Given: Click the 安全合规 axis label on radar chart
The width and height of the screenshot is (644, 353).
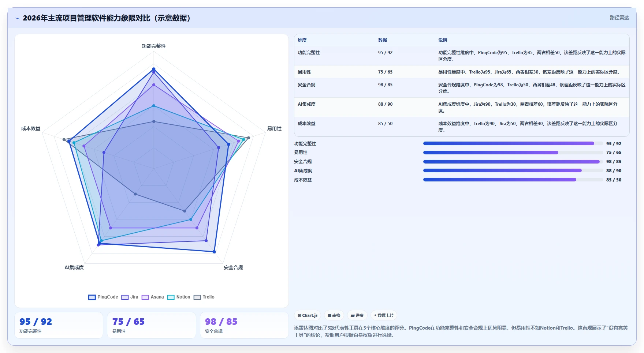Looking at the screenshot, I should 233,267.
